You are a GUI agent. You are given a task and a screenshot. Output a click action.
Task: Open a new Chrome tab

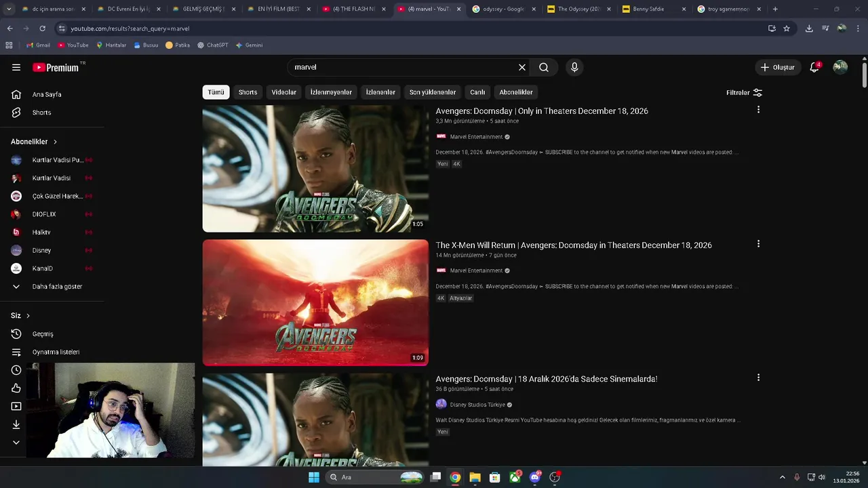point(775,9)
